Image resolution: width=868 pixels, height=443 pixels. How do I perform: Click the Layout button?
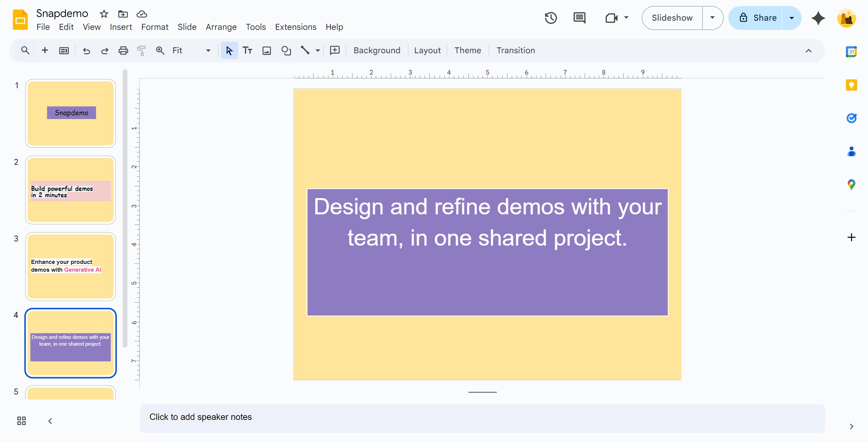coord(427,51)
